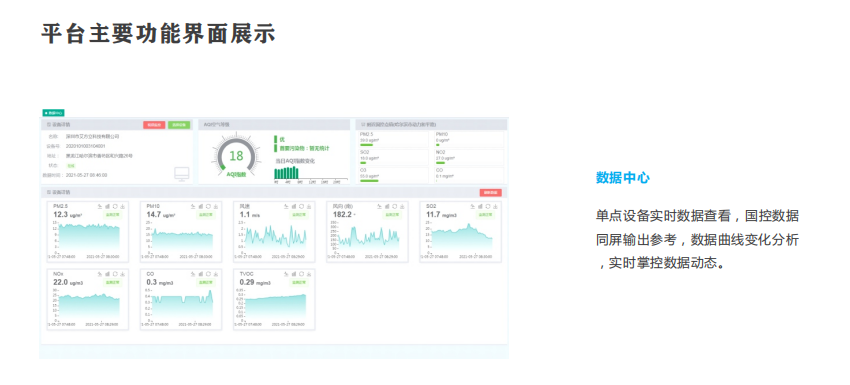Refresh the PM10 chart
Screen dimensions: 850x385
(x=208, y=206)
